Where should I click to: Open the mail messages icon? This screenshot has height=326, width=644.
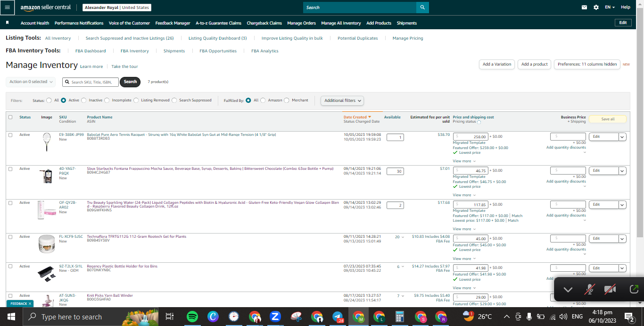[585, 7]
